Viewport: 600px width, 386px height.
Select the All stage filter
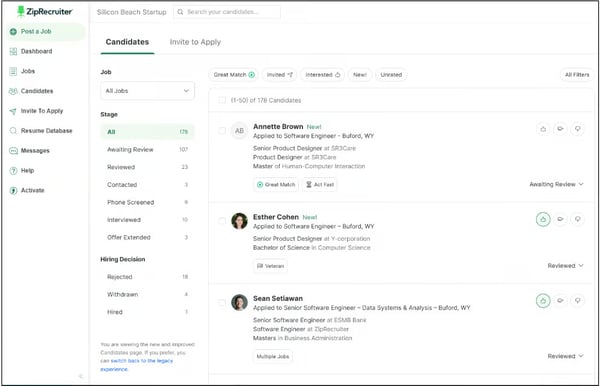click(x=147, y=132)
